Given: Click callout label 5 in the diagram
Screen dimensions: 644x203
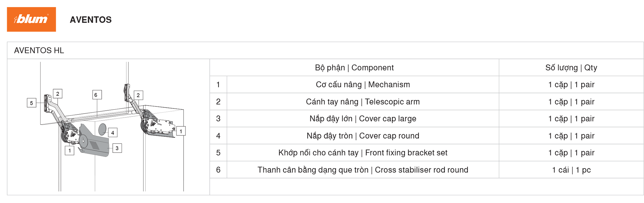Looking at the screenshot, I should (32, 103).
